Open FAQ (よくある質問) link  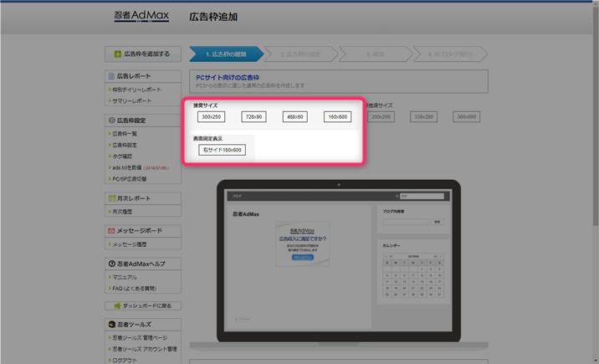click(x=134, y=289)
